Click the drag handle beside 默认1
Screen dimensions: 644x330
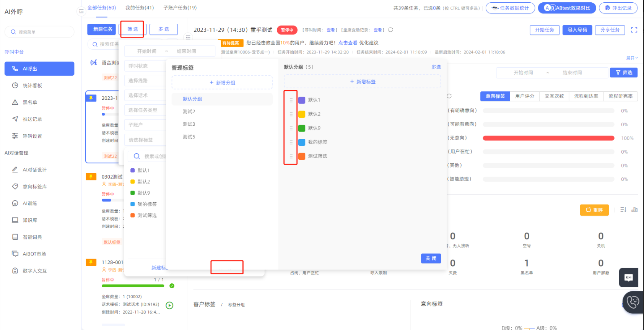(x=291, y=100)
